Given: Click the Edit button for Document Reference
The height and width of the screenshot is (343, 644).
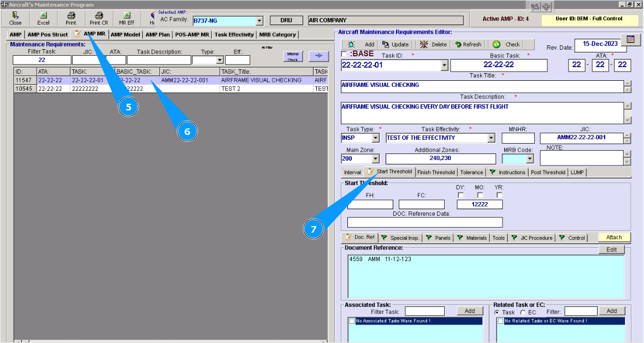Looking at the screenshot, I should click(612, 250).
